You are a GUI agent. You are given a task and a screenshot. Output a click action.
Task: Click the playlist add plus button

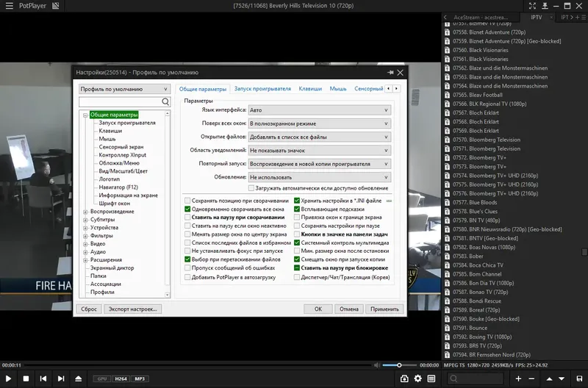point(518,378)
